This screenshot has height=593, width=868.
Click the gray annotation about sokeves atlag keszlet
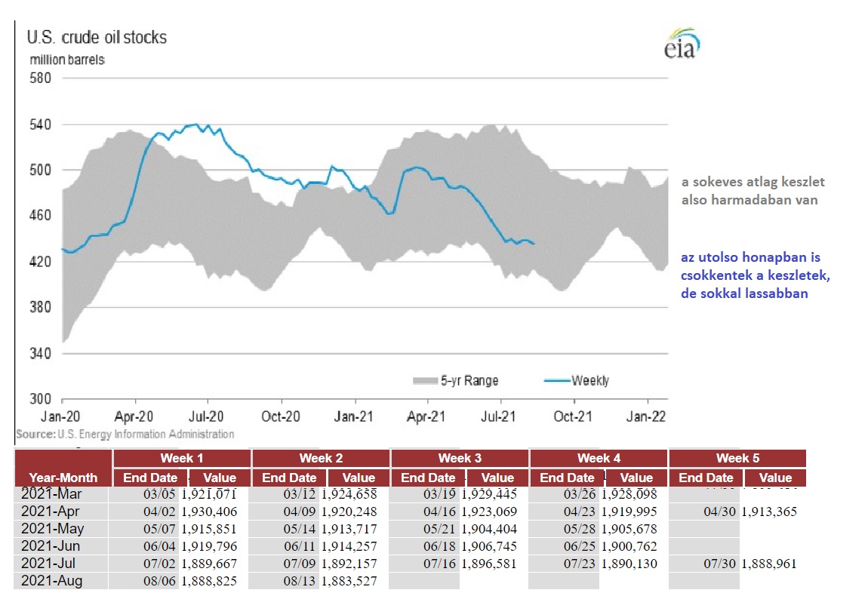point(753,191)
